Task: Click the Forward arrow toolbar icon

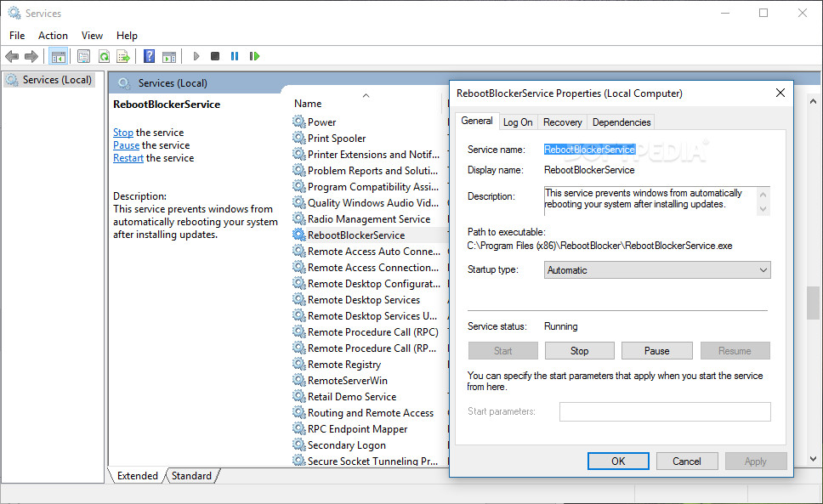Action: point(31,56)
